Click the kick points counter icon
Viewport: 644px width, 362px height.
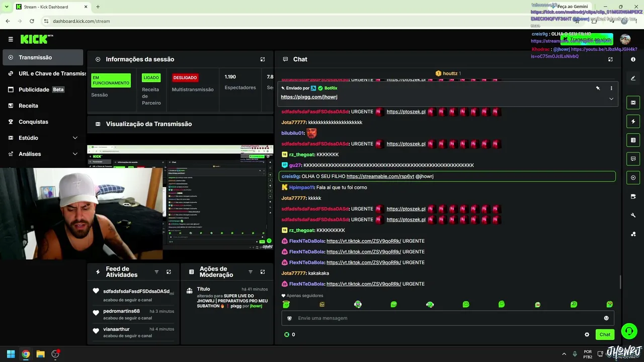click(x=287, y=334)
